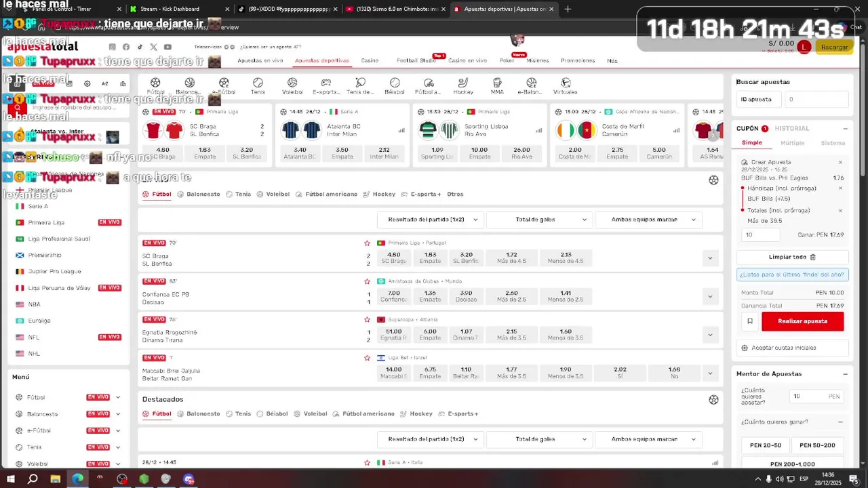Expand Fútbol entry in Menú sidebar

[118, 397]
